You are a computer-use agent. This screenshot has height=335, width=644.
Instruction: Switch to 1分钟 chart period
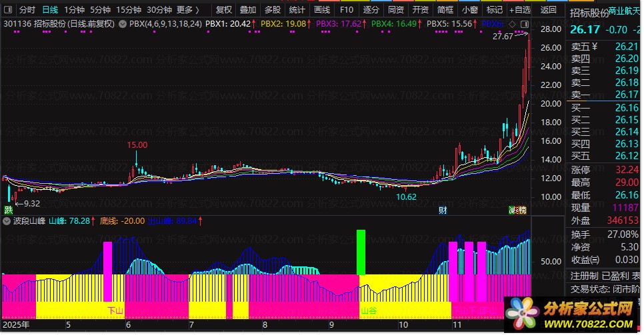(74, 9)
